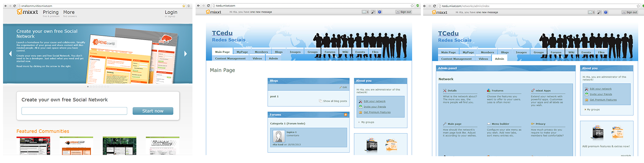This screenshot has height=163, width=644.
Task: Open the URBANCAMP featured community thumbnail
Action: click(76, 146)
